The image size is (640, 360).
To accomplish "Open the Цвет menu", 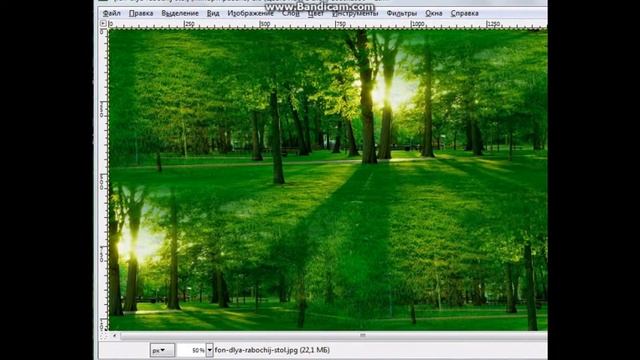I will click(x=316, y=13).
